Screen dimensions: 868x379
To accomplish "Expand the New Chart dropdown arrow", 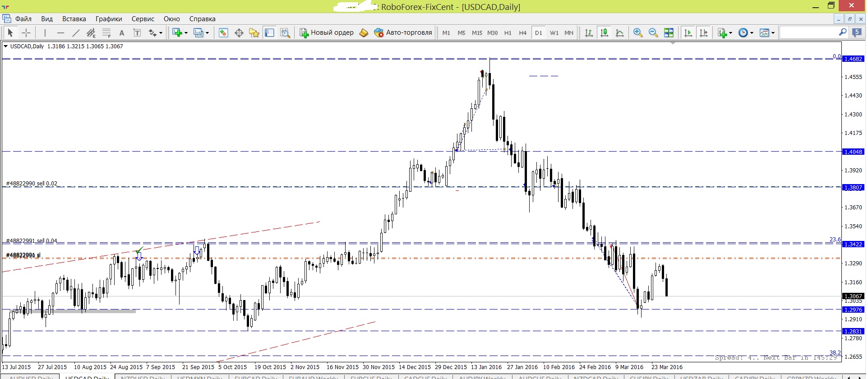I will (x=186, y=33).
